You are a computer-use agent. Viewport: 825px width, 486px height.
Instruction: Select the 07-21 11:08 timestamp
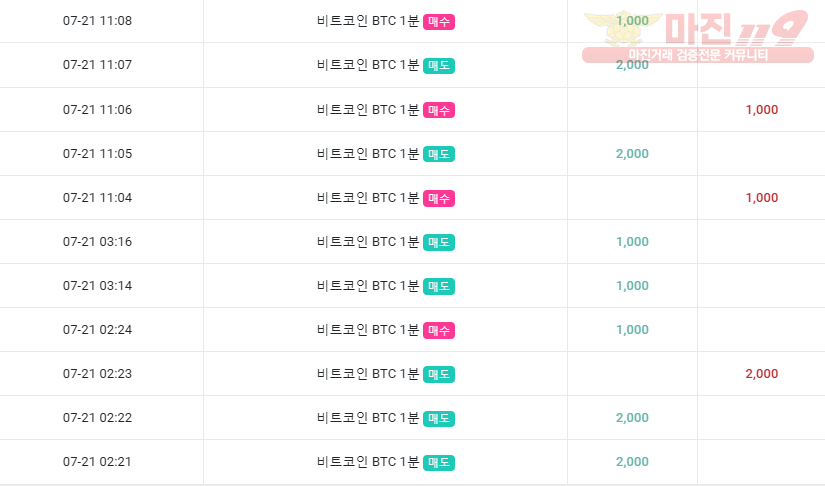point(97,21)
